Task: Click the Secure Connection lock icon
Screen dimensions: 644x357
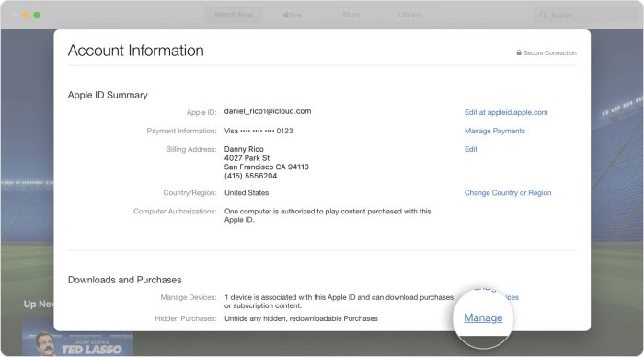Action: (519, 52)
